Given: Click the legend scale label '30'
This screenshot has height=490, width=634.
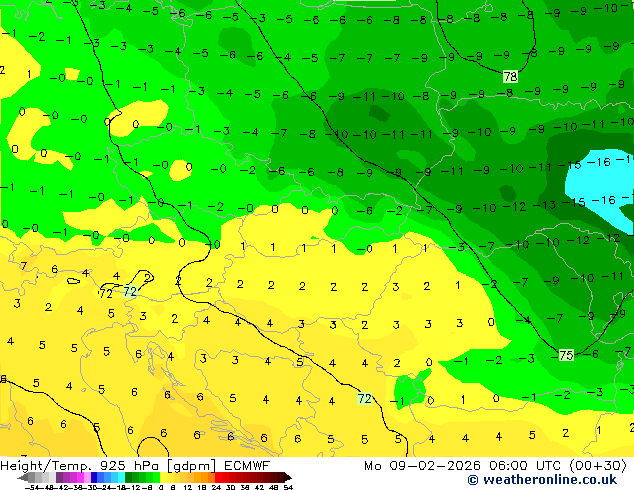Looking at the screenshot, I should pos(230,487).
